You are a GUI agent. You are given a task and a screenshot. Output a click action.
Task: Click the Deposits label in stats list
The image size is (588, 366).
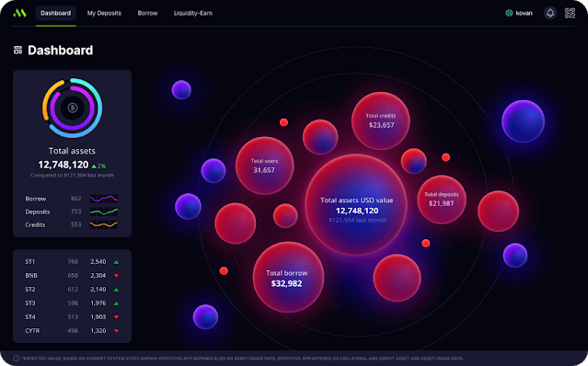tap(38, 212)
